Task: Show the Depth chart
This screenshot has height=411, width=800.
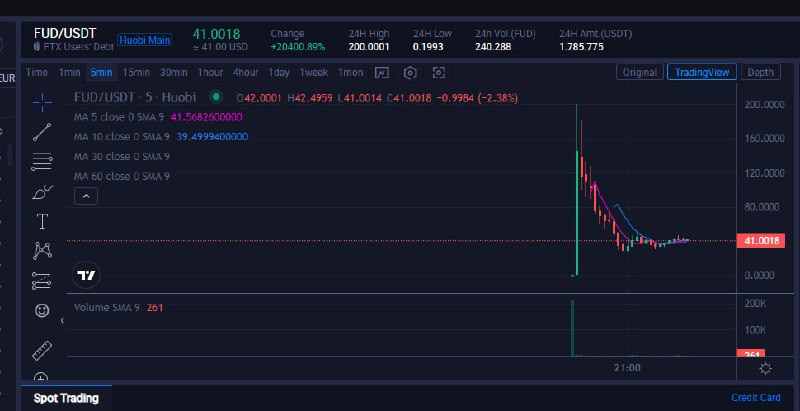Action: coord(761,72)
